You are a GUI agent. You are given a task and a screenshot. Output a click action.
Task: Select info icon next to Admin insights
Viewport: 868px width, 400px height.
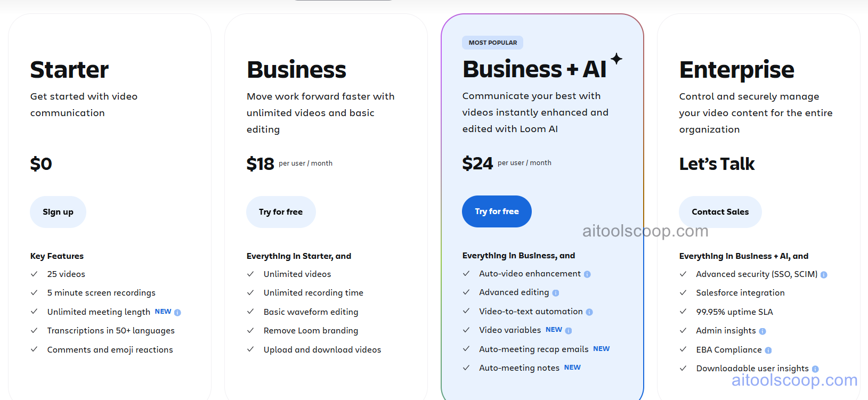pyautogui.click(x=762, y=331)
